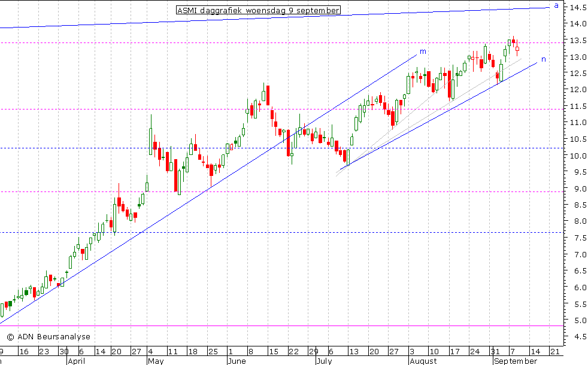
Task: Click the '© ADN Beursanalyse' copyright text
Action: (x=49, y=336)
